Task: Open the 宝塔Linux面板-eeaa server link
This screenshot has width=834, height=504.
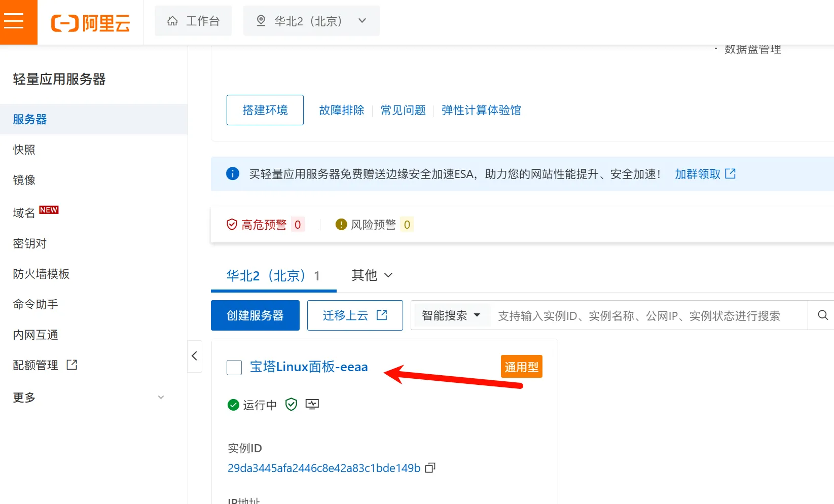Action: click(x=309, y=367)
